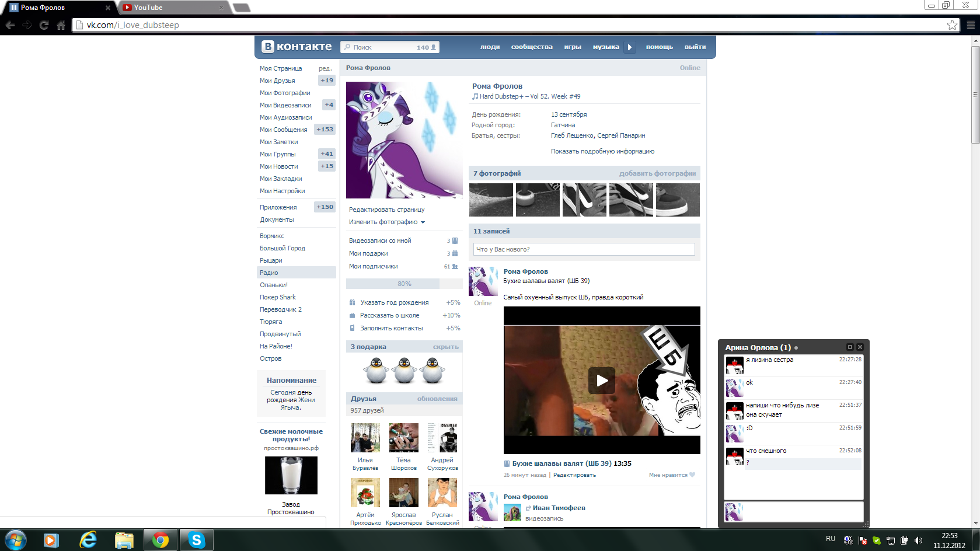Click the first penguin gift
980x551 pixels.
pos(376,370)
